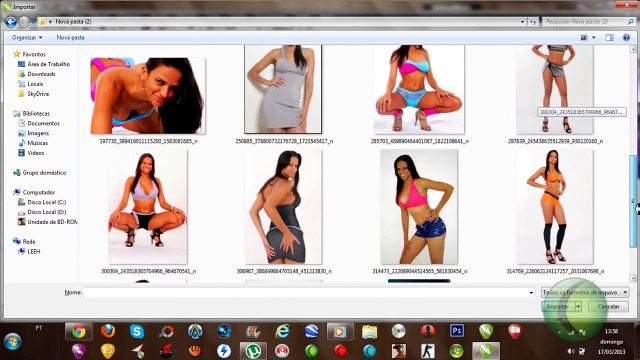Viewport: 640px width, 360px height.
Task: Open the Documentos library
Action: 43,123
